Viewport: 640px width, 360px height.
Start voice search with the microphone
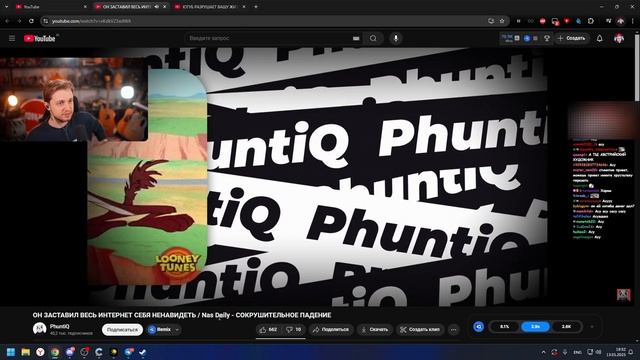pos(396,38)
